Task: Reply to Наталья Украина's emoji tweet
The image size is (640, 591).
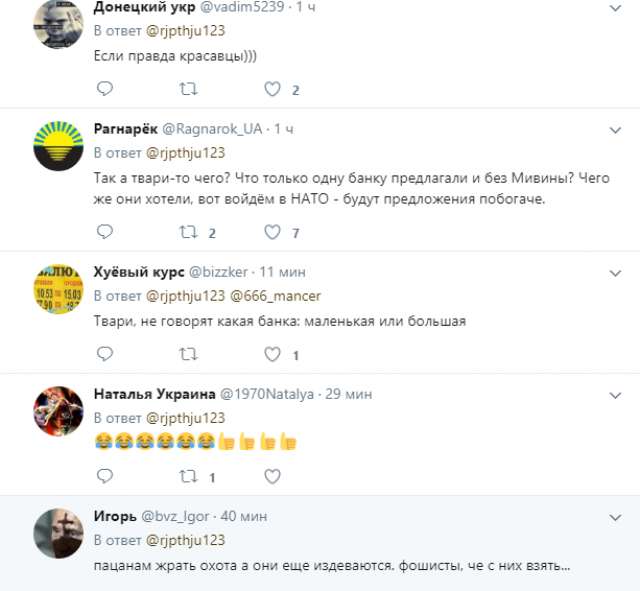Action: [104, 476]
